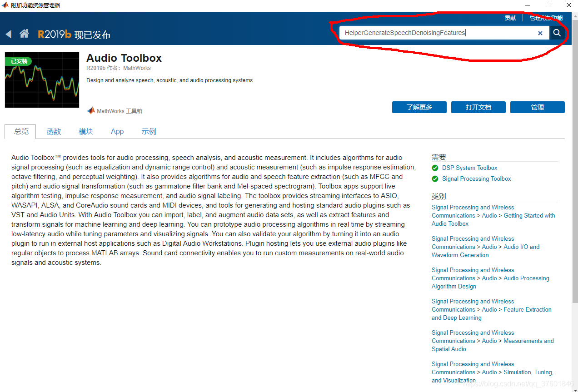Open the App tab

(x=117, y=131)
